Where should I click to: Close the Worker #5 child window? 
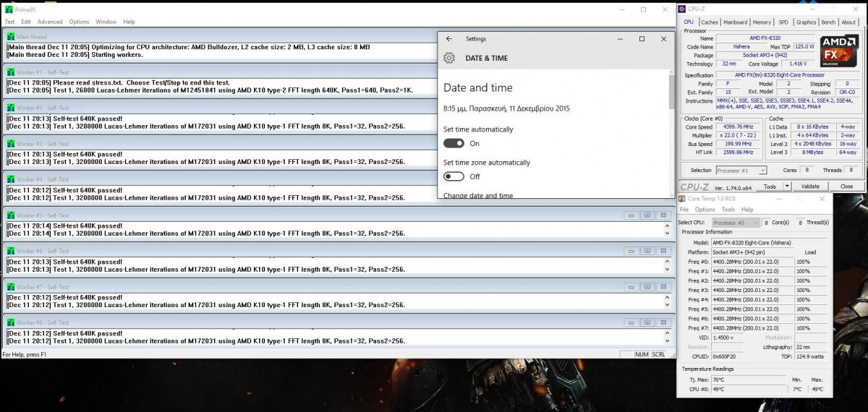[663, 215]
